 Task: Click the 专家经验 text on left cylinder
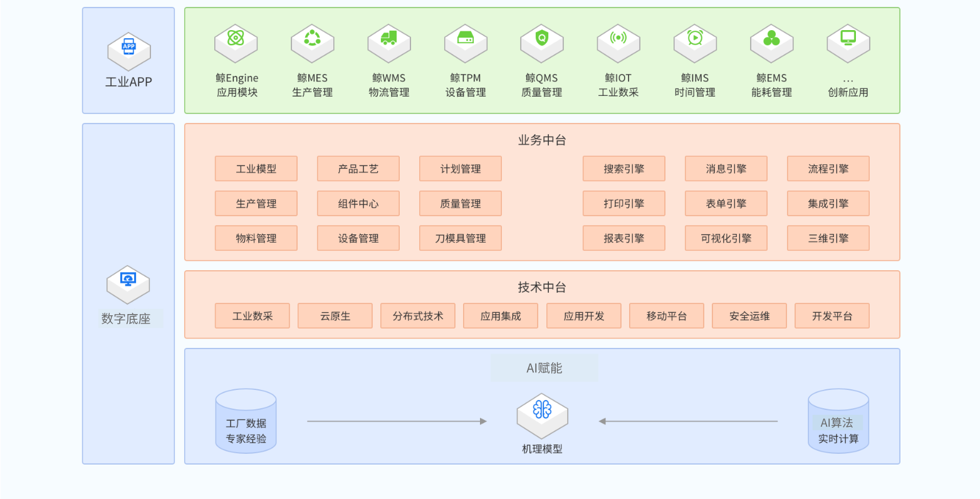point(246,439)
